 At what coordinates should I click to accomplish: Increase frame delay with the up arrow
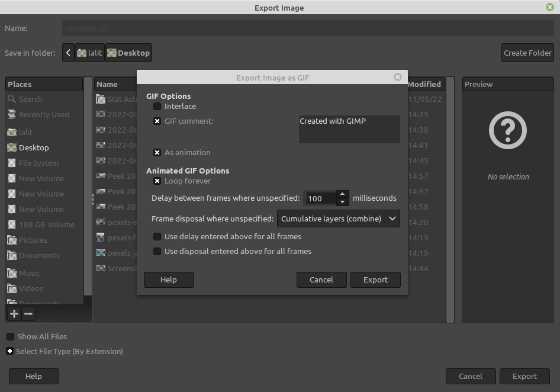[342, 194]
